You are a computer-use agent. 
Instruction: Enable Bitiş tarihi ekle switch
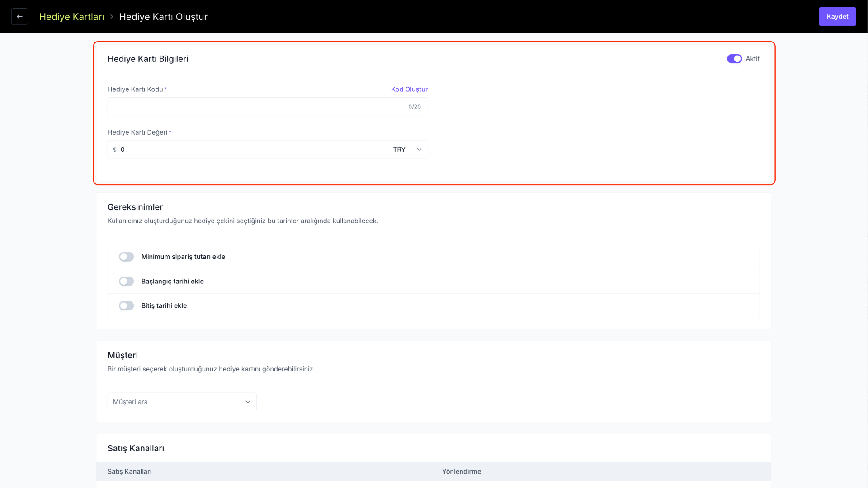(127, 306)
